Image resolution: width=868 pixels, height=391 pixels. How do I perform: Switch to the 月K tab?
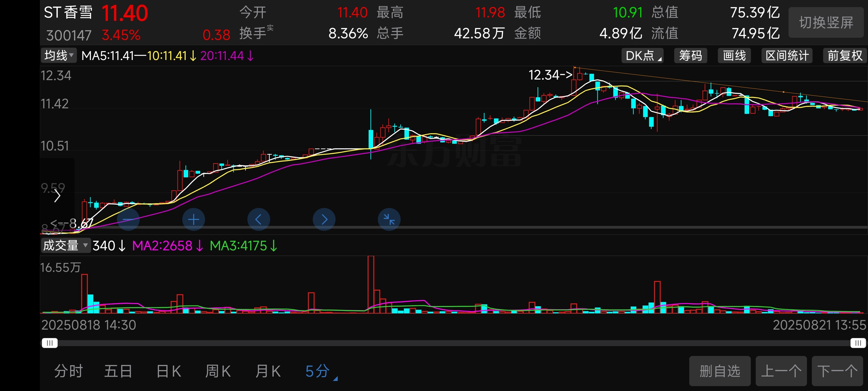pyautogui.click(x=268, y=371)
